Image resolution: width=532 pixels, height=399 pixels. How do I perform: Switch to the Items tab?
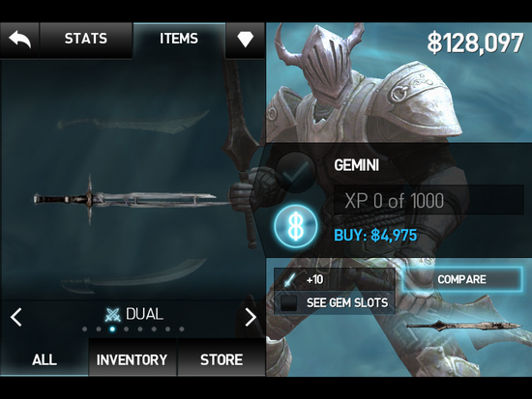coord(179,40)
